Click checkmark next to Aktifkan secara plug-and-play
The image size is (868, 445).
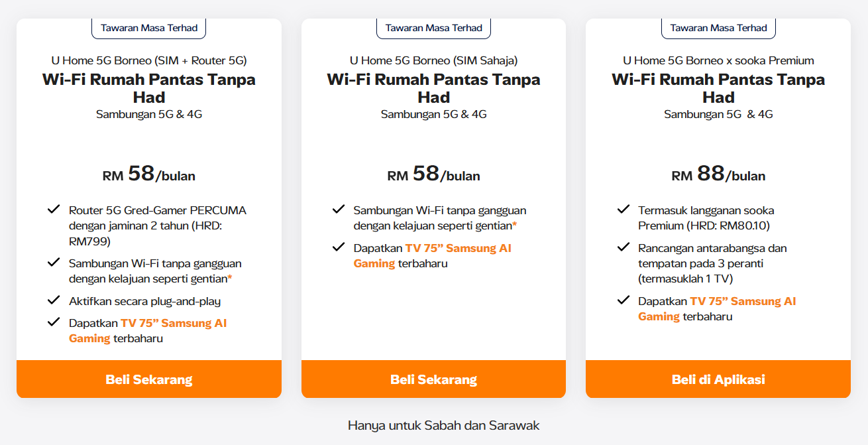(x=54, y=300)
